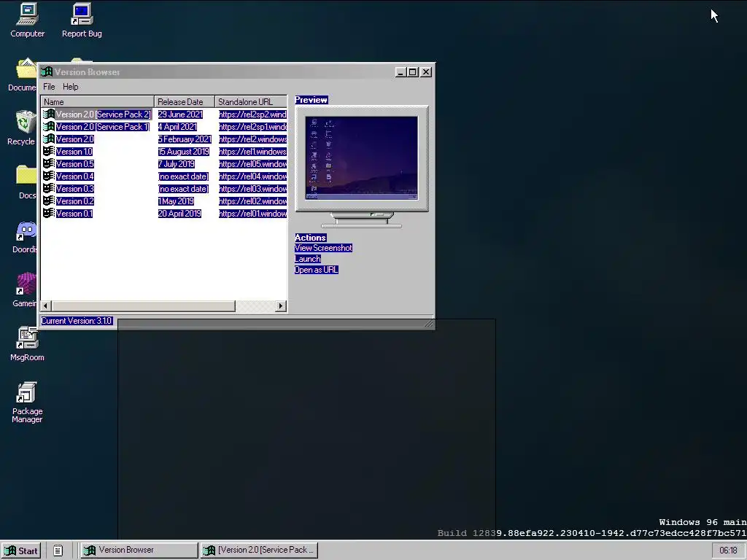Click the icon of the Version 0.2 row
The width and height of the screenshot is (747, 560).
[48, 201]
